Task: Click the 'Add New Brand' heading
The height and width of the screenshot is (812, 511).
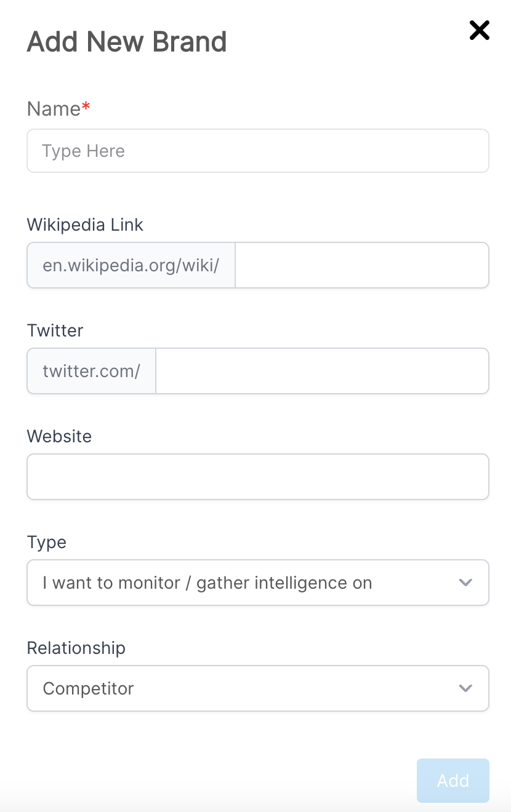Action: pyautogui.click(x=126, y=41)
